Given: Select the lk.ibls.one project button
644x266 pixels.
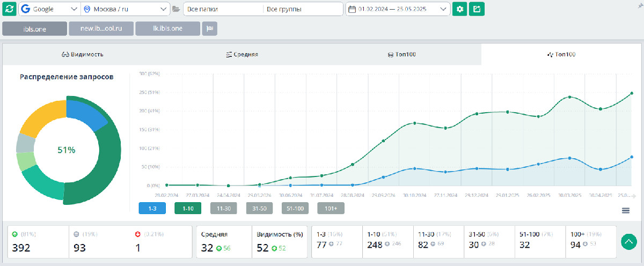Looking at the screenshot, I should pos(167,28).
